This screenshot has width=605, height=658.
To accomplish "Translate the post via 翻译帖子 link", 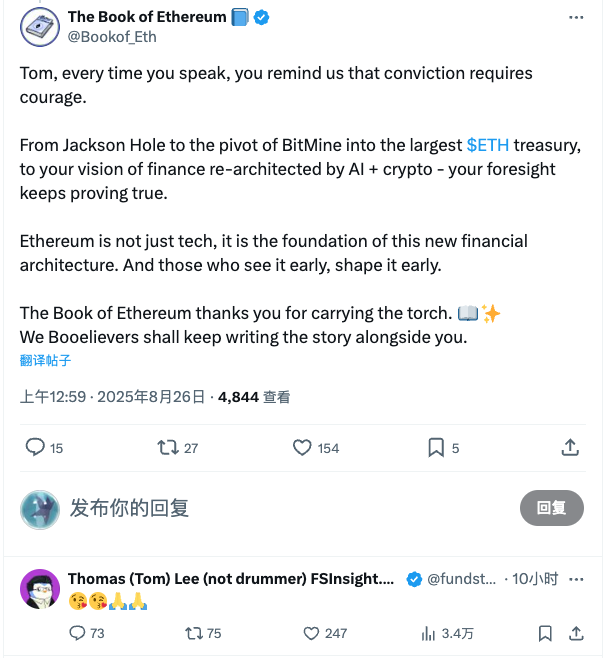I will point(45,360).
